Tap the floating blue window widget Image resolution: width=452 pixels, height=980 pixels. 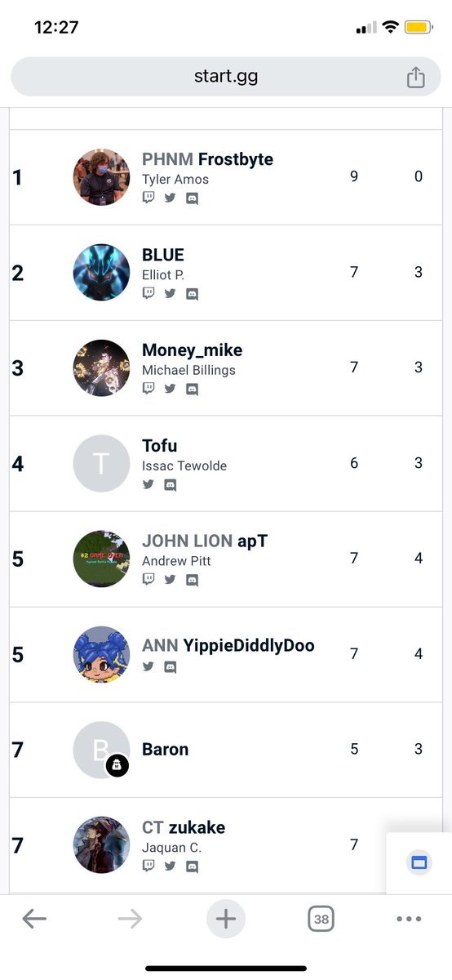419,862
